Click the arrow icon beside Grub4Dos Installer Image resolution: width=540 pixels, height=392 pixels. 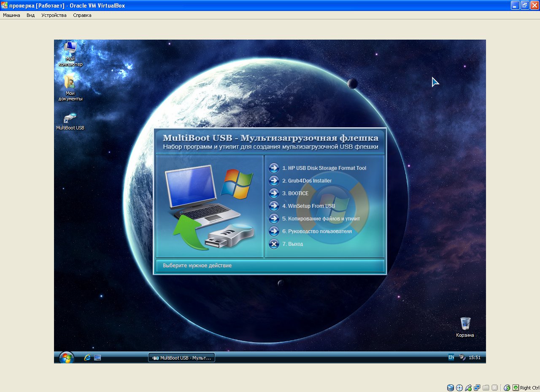274,180
